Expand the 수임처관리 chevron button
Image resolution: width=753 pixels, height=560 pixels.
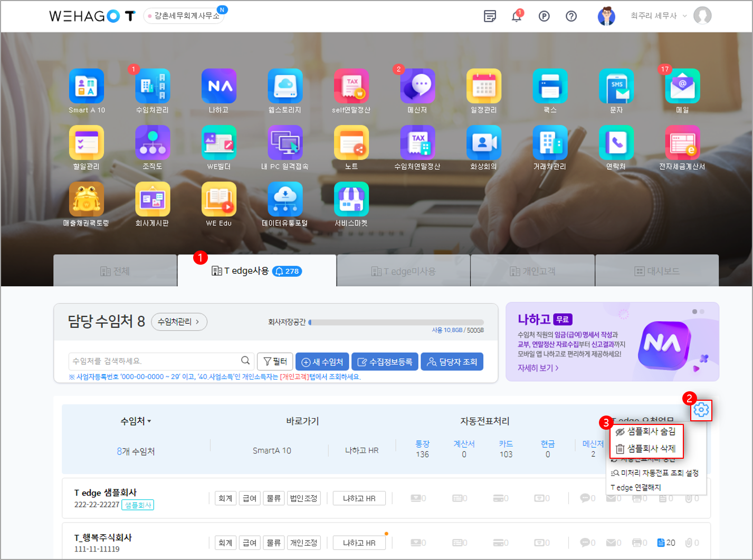tap(179, 322)
